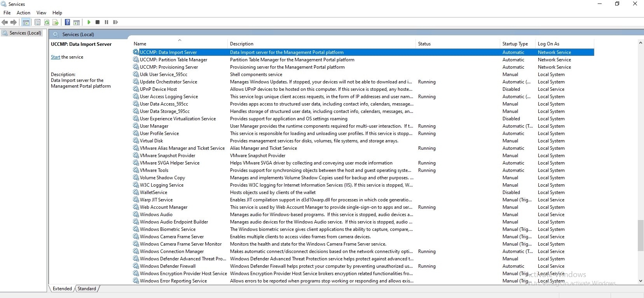Open Help via the question mark toolbar icon
This screenshot has width=644, height=298.
pos(68,23)
